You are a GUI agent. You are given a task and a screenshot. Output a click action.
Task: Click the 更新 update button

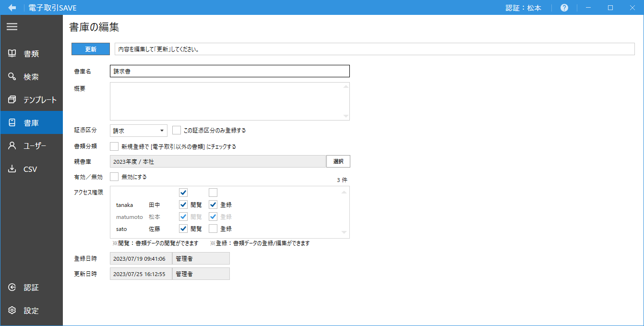click(90, 48)
